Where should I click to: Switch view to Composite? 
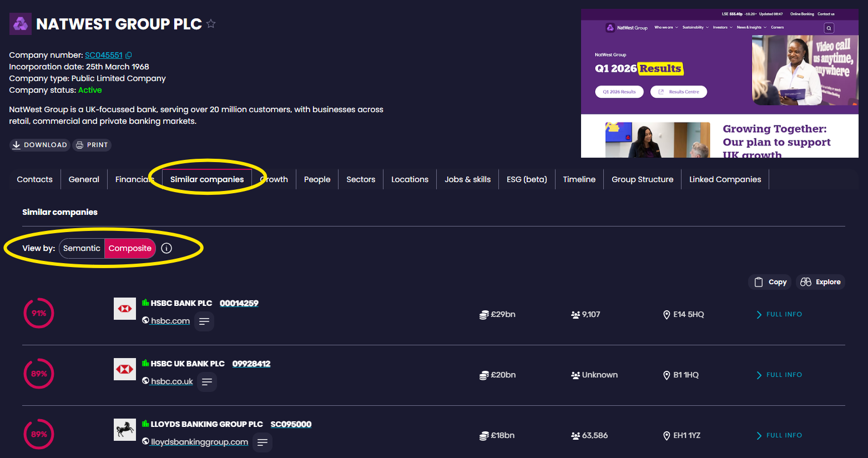tap(130, 248)
